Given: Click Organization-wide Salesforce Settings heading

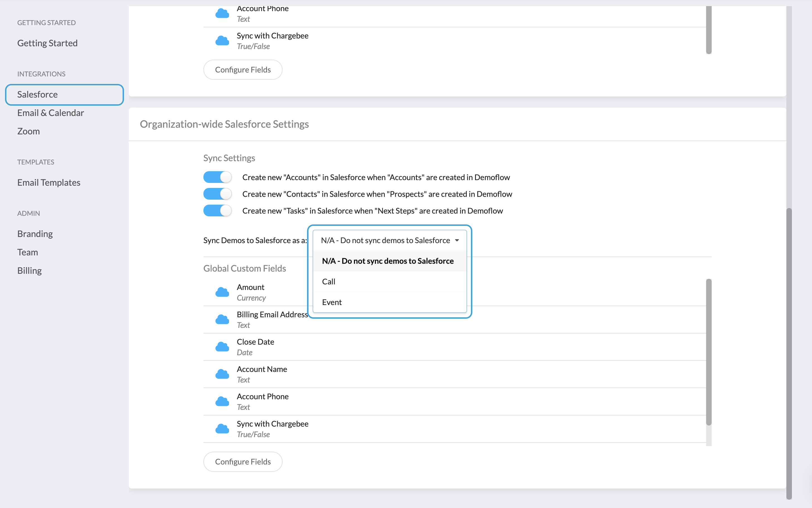Looking at the screenshot, I should [x=224, y=124].
